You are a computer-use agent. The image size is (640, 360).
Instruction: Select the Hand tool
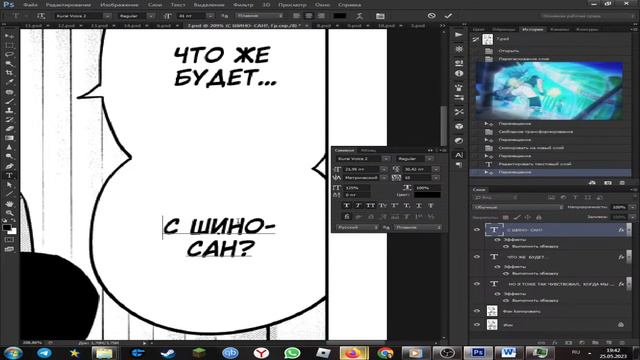9,204
